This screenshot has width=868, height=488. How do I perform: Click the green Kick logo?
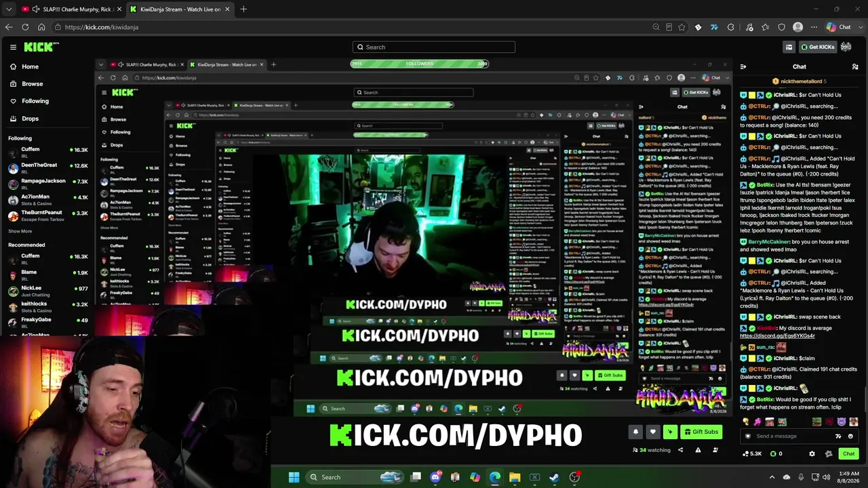41,47
